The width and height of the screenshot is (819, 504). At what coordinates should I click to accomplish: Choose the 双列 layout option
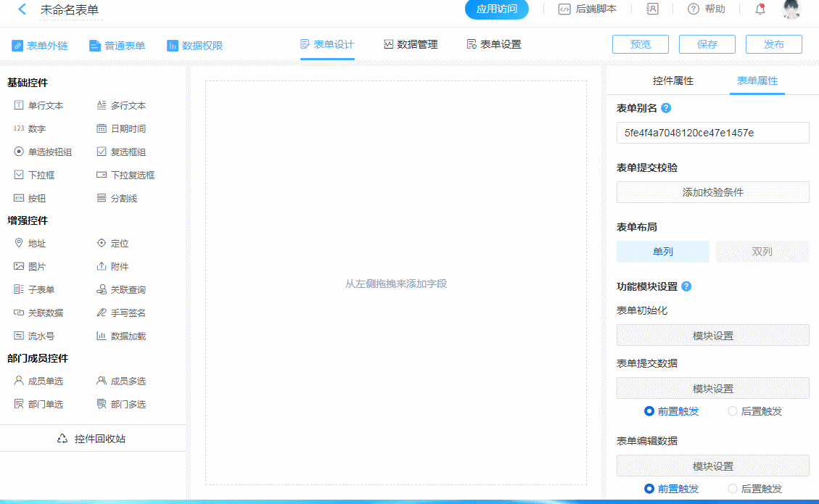pyautogui.click(x=762, y=252)
